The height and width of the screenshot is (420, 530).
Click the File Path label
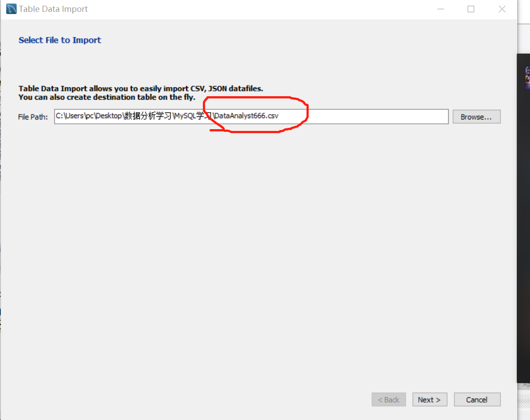[32, 116]
